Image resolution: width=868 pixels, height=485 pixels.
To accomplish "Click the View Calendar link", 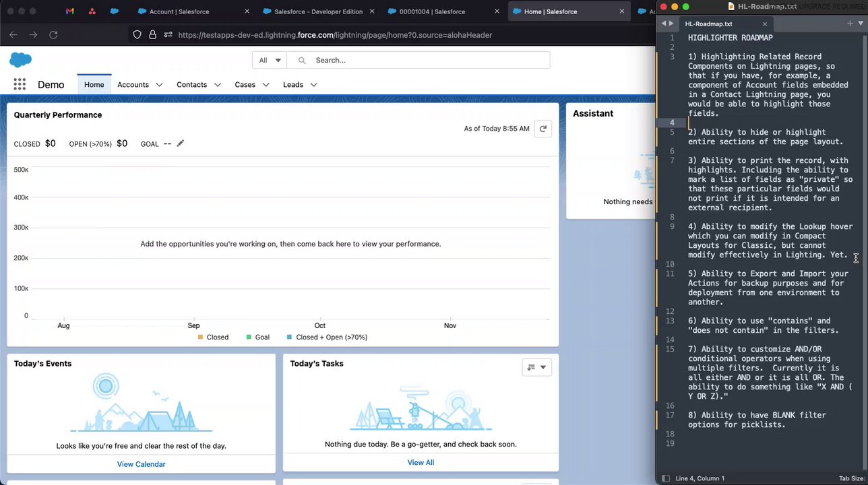I will [141, 464].
